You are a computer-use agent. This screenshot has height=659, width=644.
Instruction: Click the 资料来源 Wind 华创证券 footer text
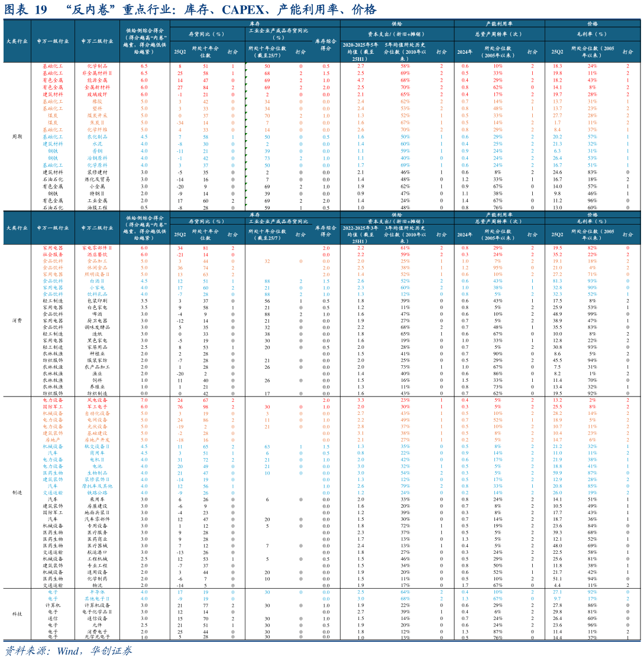[69, 651]
